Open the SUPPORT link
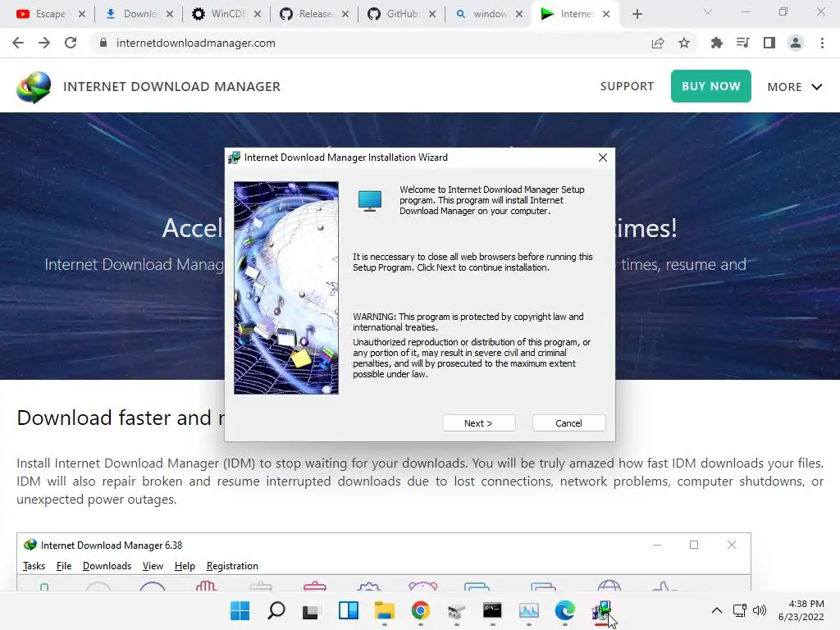840x630 pixels. tap(627, 86)
